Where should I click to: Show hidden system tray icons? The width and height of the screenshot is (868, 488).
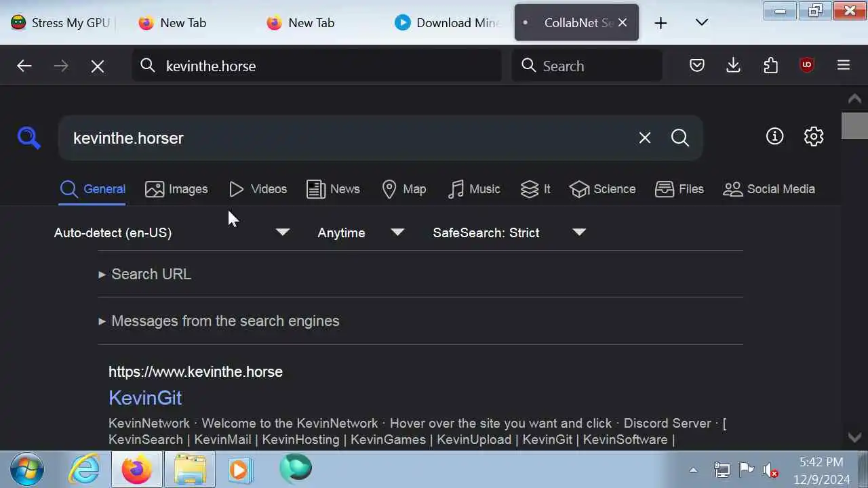point(693,470)
